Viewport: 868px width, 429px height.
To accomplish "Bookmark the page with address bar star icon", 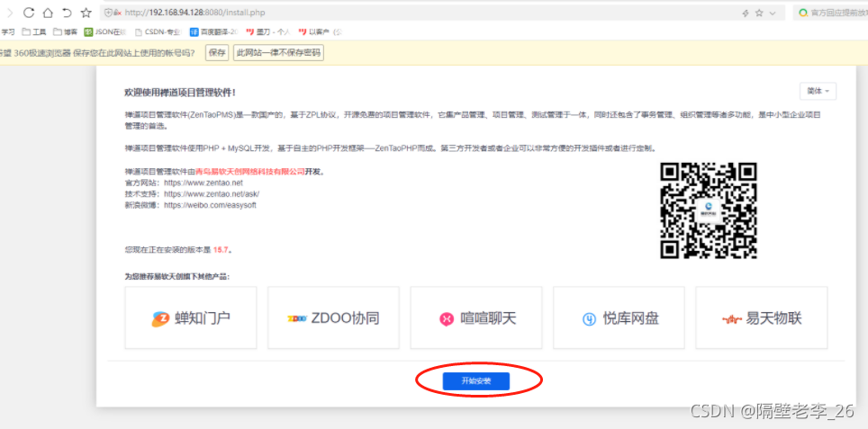I will pyautogui.click(x=759, y=13).
